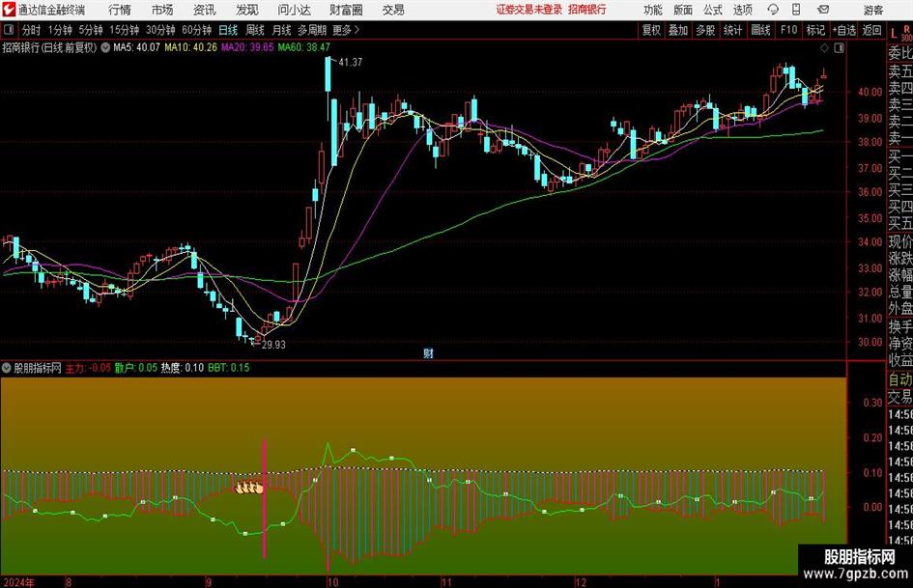Click 证券交易未登录 login link
The height and width of the screenshot is (588, 913).
tap(529, 10)
